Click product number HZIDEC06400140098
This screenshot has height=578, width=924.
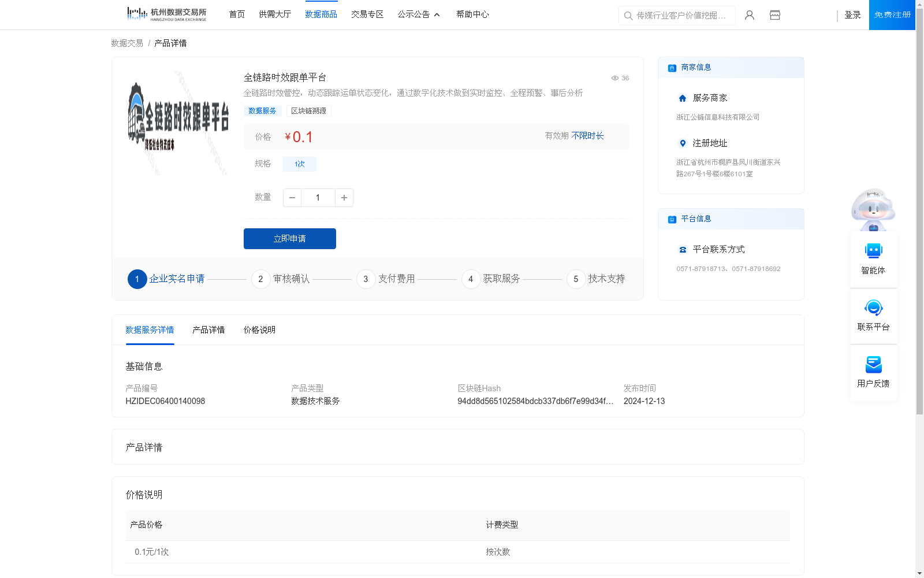click(x=165, y=401)
